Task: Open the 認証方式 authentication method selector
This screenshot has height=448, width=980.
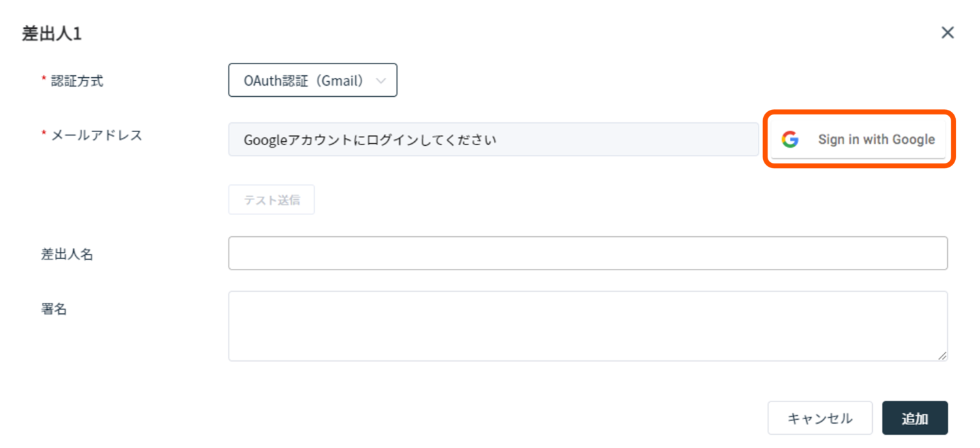Action: tap(312, 80)
